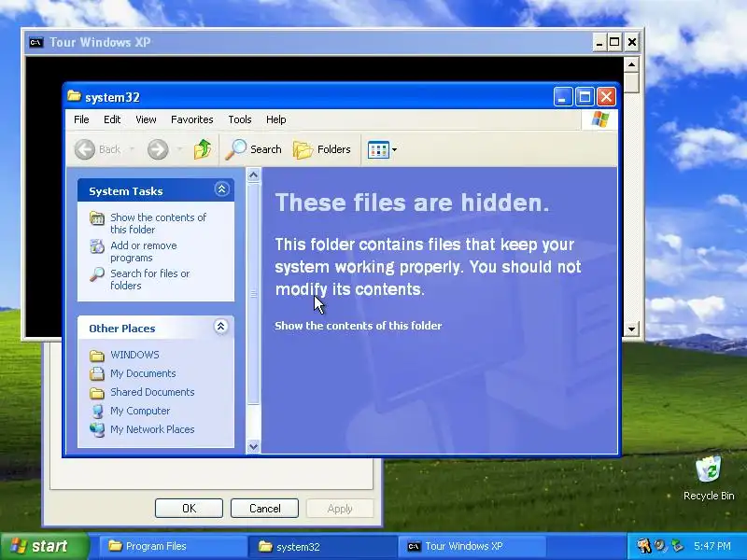Click the system32 title bar folder icon
This screenshot has width=747, height=560.
(74, 96)
